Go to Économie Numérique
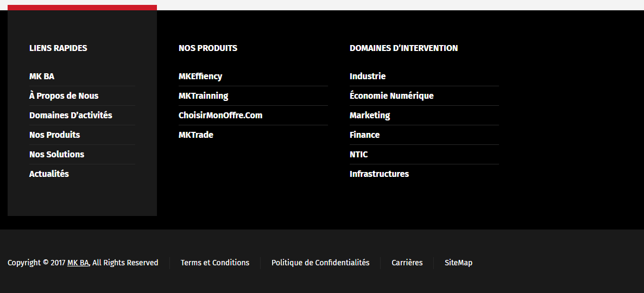 [392, 96]
